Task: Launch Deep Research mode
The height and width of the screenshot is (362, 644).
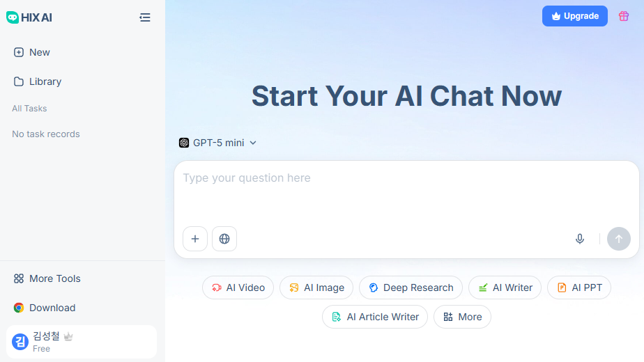Action: click(x=411, y=288)
